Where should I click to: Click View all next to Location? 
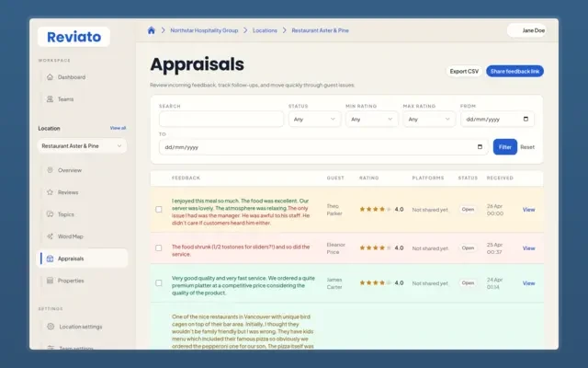[x=118, y=128]
